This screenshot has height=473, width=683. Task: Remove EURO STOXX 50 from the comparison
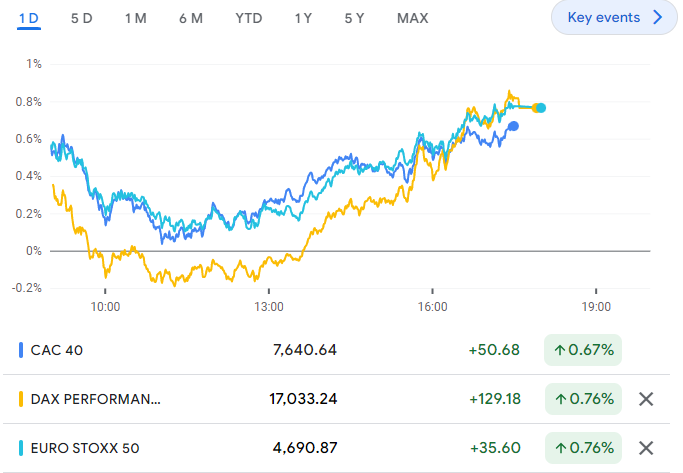pyautogui.click(x=646, y=448)
